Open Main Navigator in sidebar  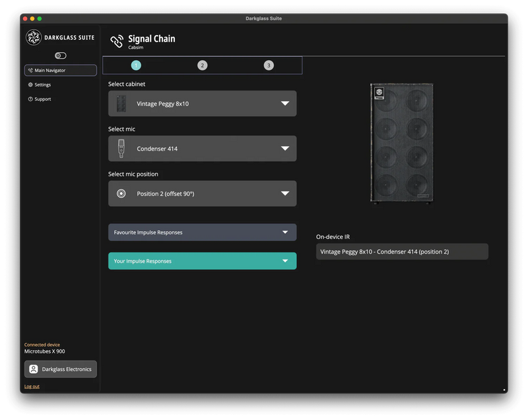click(x=61, y=70)
